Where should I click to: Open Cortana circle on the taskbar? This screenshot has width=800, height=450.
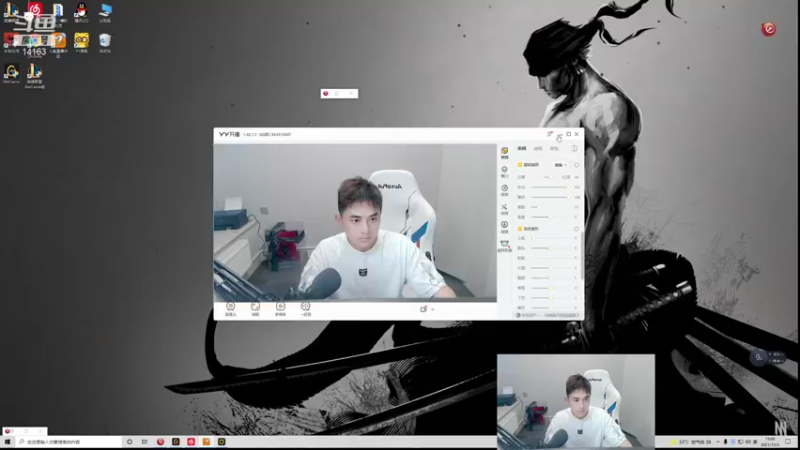point(130,442)
